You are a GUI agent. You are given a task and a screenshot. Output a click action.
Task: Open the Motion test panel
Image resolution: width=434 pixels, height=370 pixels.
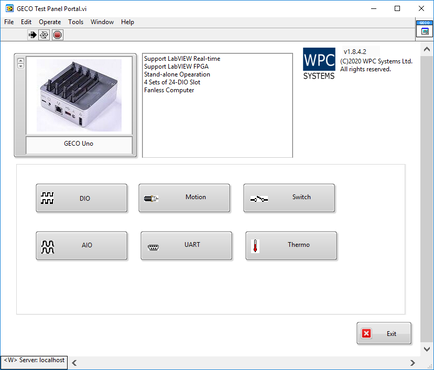184,198
